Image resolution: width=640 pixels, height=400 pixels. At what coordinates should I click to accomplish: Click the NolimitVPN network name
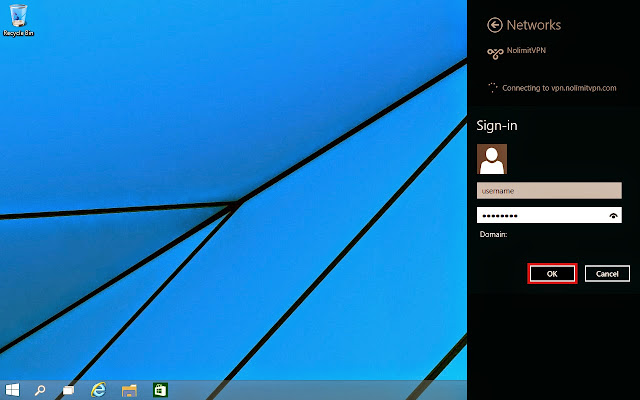(x=526, y=51)
